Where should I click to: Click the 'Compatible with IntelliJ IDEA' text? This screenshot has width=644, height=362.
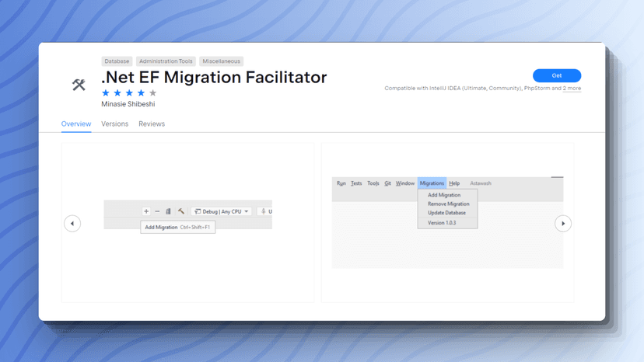coord(422,89)
